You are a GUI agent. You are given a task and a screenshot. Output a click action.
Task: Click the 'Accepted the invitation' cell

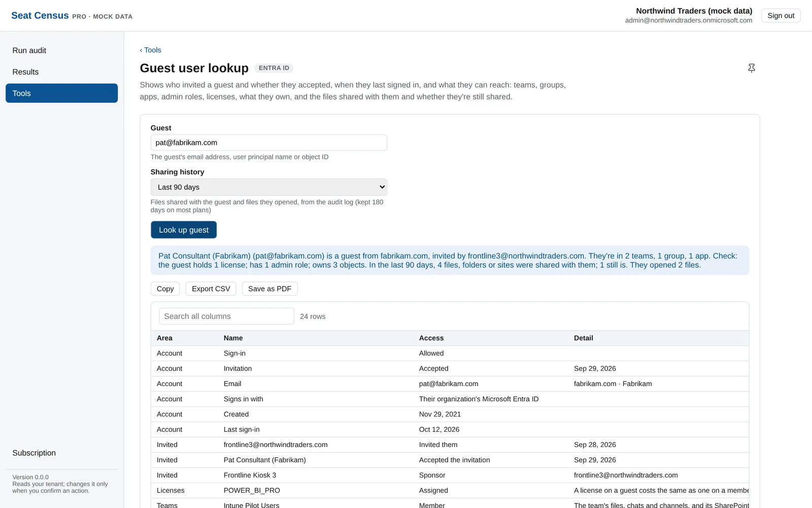click(x=454, y=460)
